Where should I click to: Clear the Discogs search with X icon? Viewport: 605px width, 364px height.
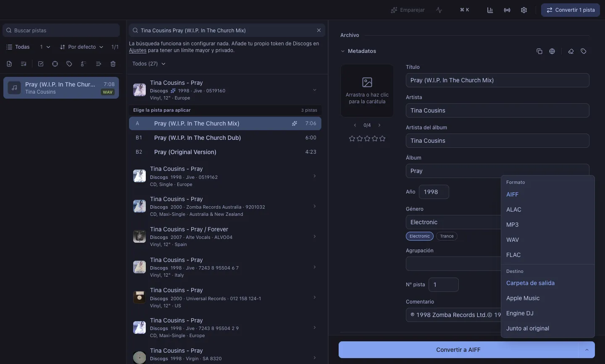[319, 30]
